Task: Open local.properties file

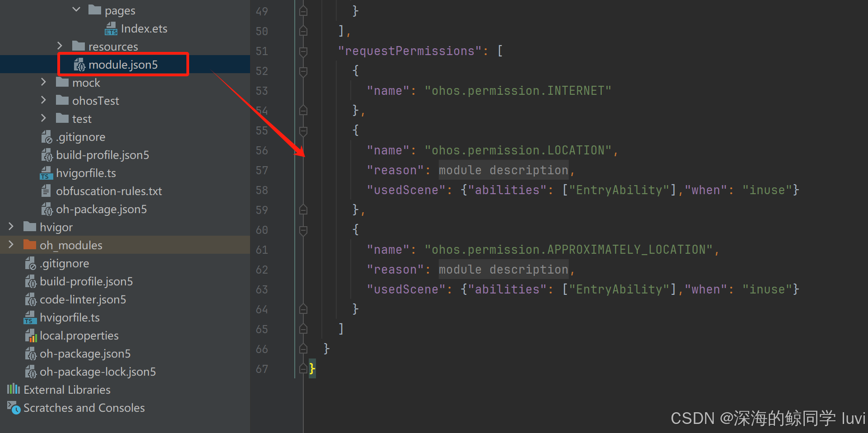Action: (79, 335)
